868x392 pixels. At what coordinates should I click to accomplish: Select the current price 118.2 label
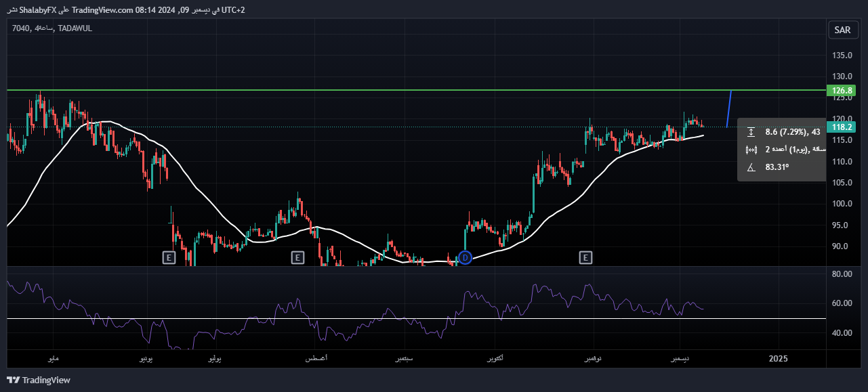(841, 127)
